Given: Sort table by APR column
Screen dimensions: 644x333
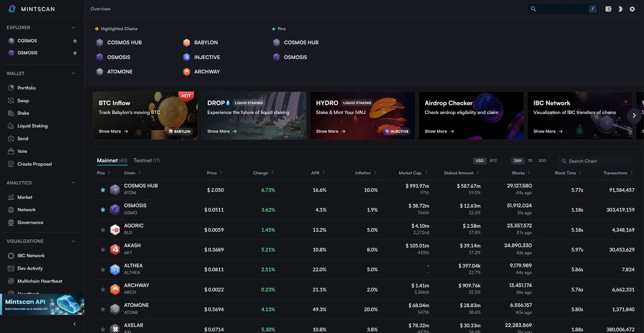Looking at the screenshot, I should click(x=318, y=173).
